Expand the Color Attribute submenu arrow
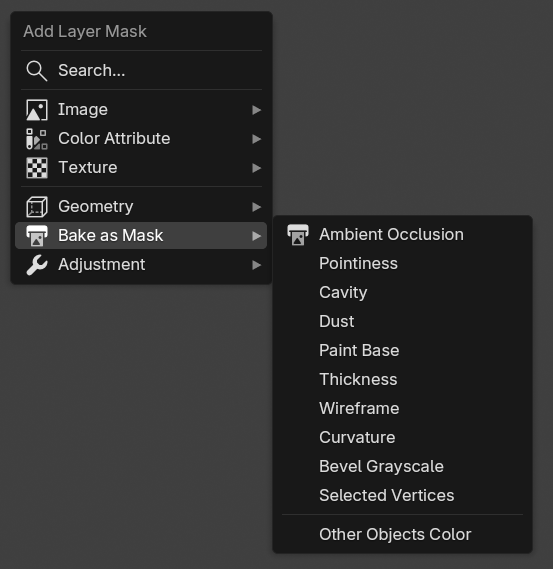 (x=257, y=139)
